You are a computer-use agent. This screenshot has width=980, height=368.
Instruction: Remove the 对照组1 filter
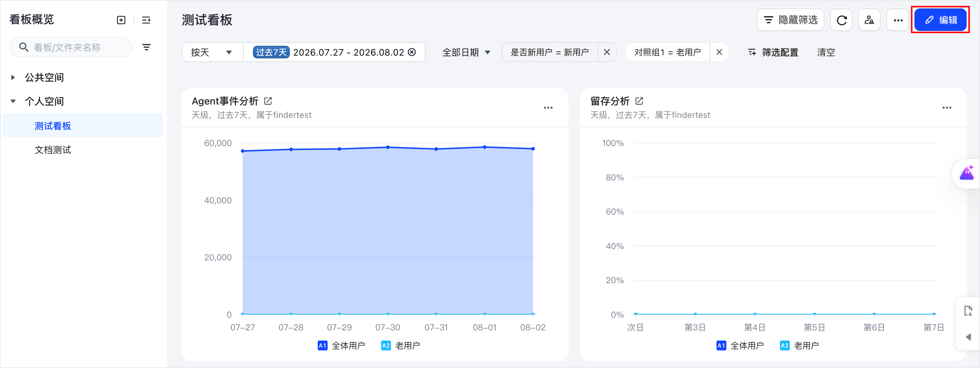tap(719, 52)
